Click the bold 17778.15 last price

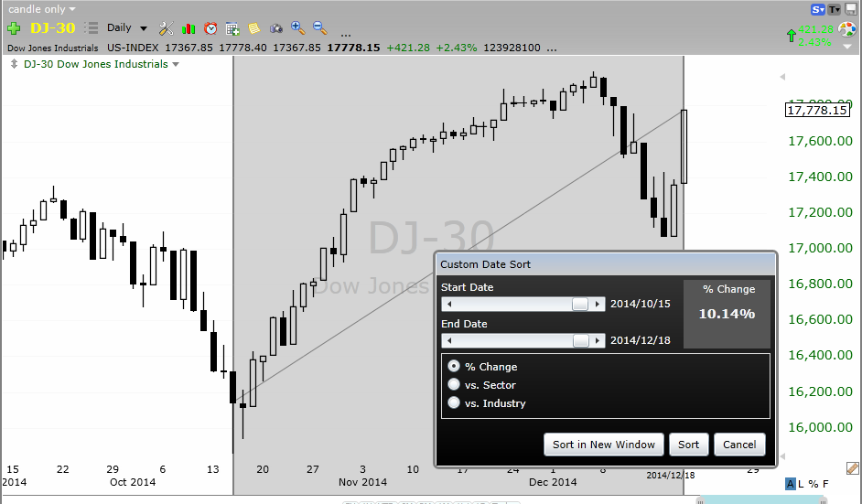click(353, 48)
